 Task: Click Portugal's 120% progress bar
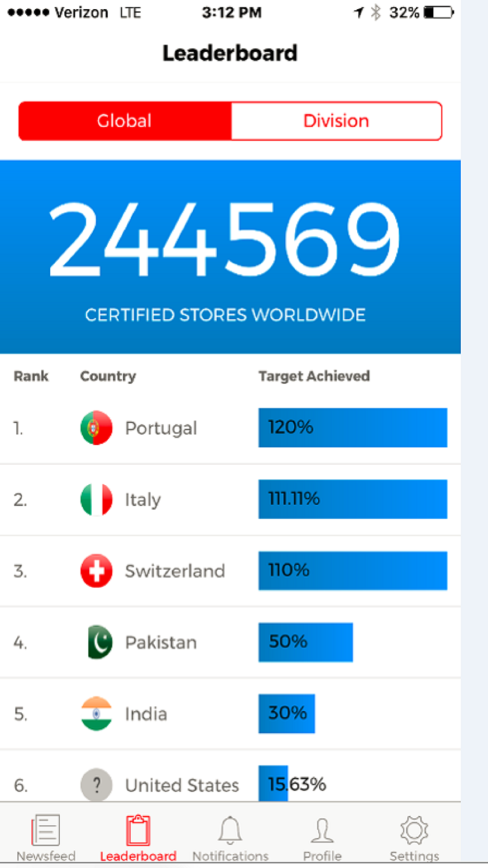coord(353,428)
